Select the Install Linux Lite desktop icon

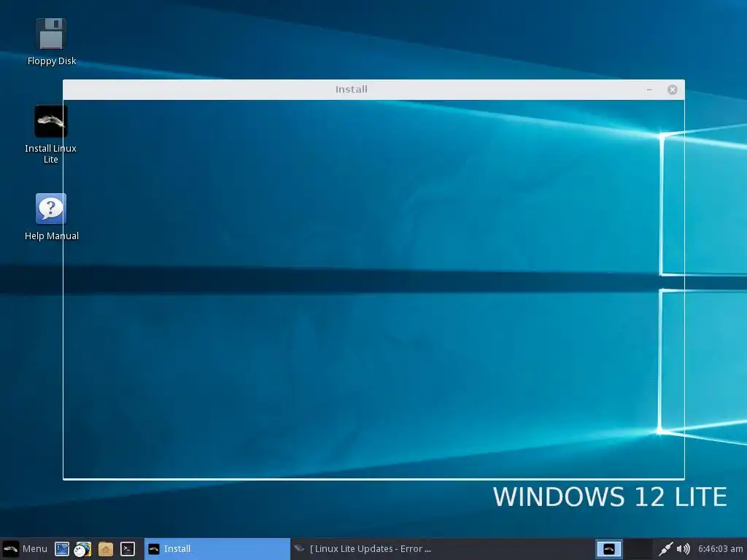tap(51, 135)
